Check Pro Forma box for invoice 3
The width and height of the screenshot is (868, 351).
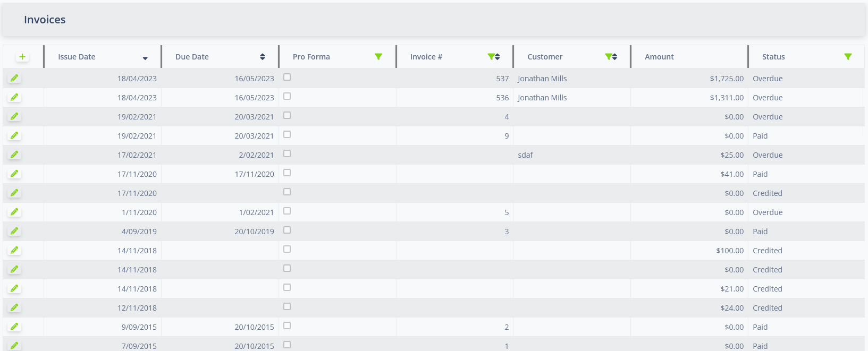pyautogui.click(x=287, y=230)
